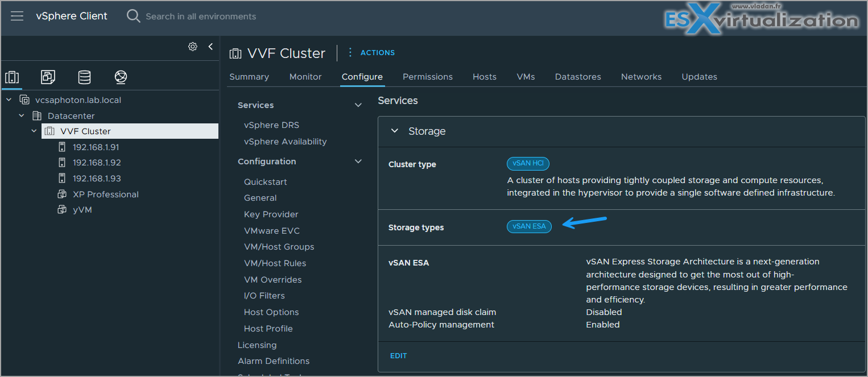Image resolution: width=868 pixels, height=377 pixels.
Task: Select host 192.168.1.93 in the tree
Action: [97, 179]
